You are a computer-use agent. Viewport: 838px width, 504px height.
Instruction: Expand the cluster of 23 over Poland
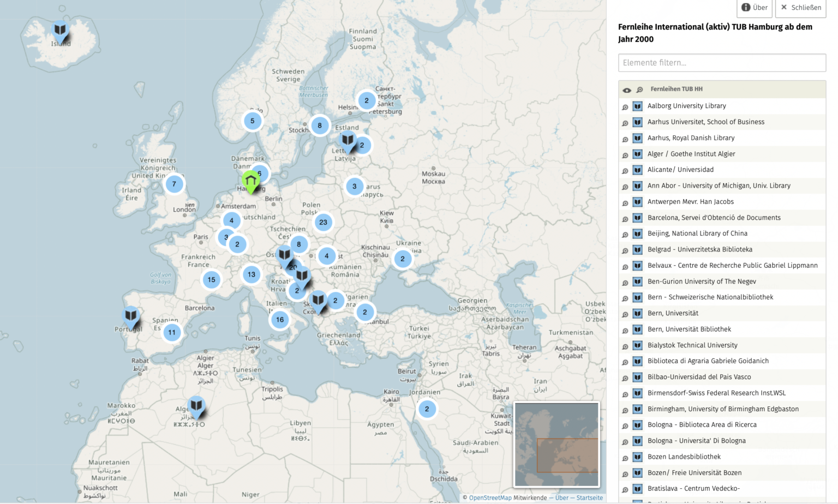tap(324, 222)
